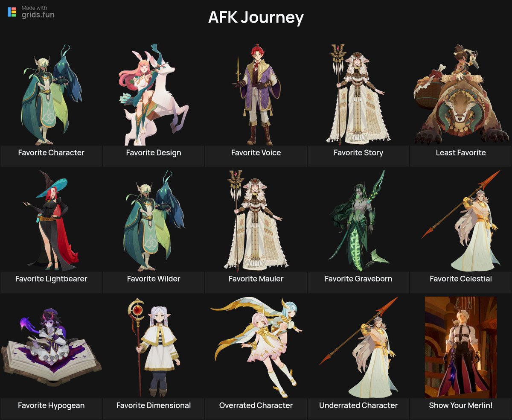Select the Favorite Story character image
The image size is (512, 420).
tap(358, 94)
